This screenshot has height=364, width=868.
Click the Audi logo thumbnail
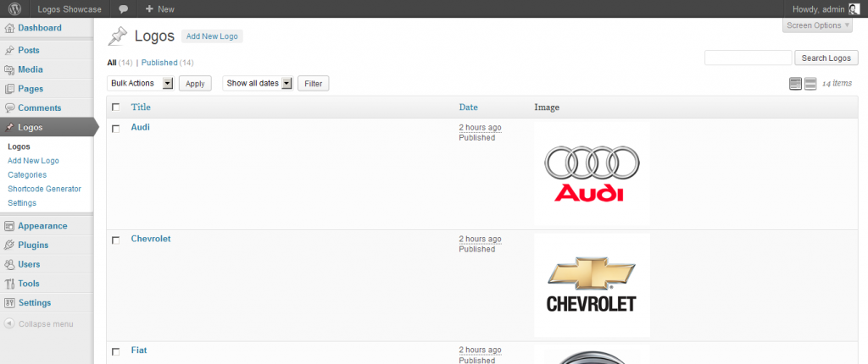[592, 174]
